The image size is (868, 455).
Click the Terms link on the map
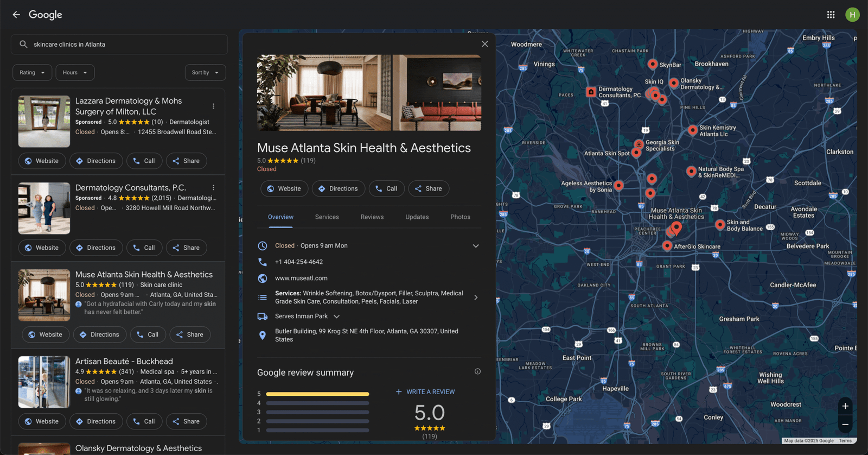[x=845, y=441]
